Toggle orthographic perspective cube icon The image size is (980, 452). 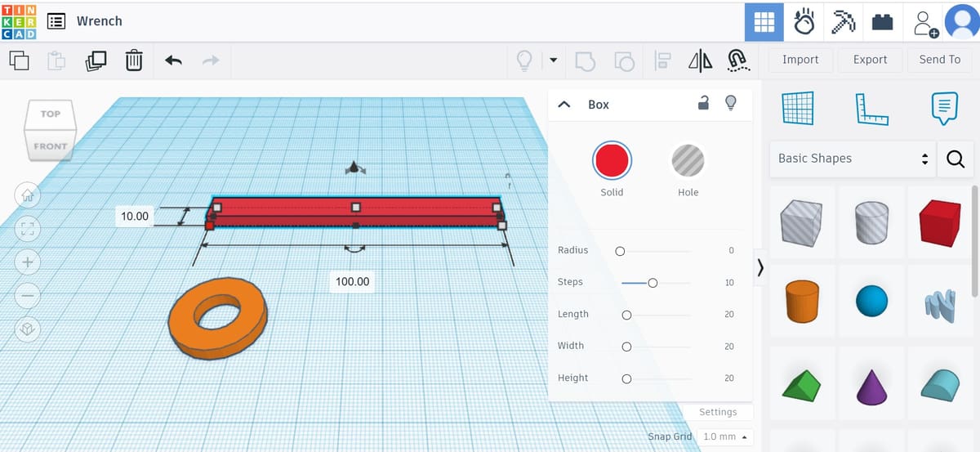[x=27, y=330]
